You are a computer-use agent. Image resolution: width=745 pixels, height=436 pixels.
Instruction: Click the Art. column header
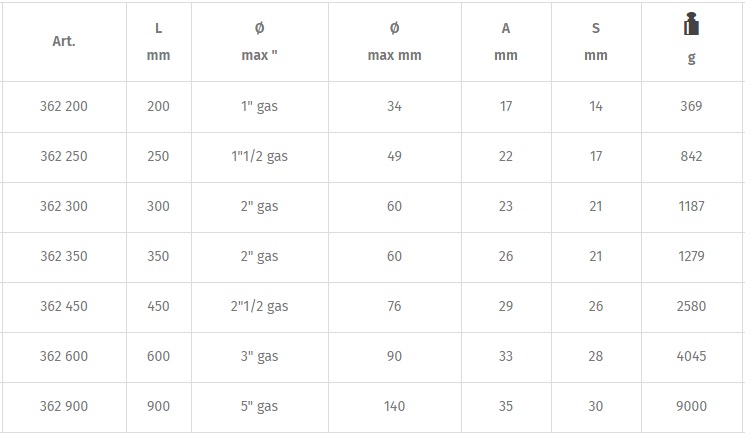point(64,42)
